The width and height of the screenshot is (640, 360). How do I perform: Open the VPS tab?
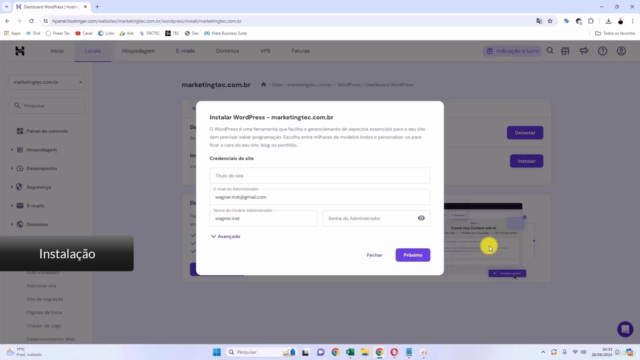(265, 51)
